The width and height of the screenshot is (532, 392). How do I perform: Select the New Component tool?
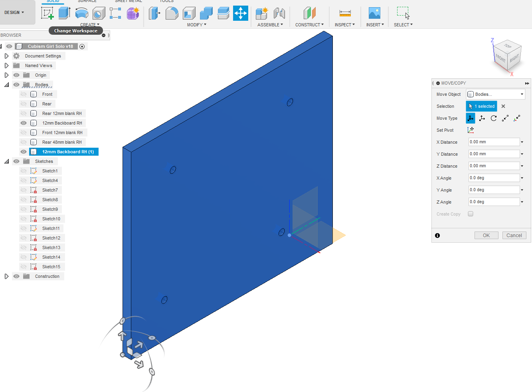[262, 13]
